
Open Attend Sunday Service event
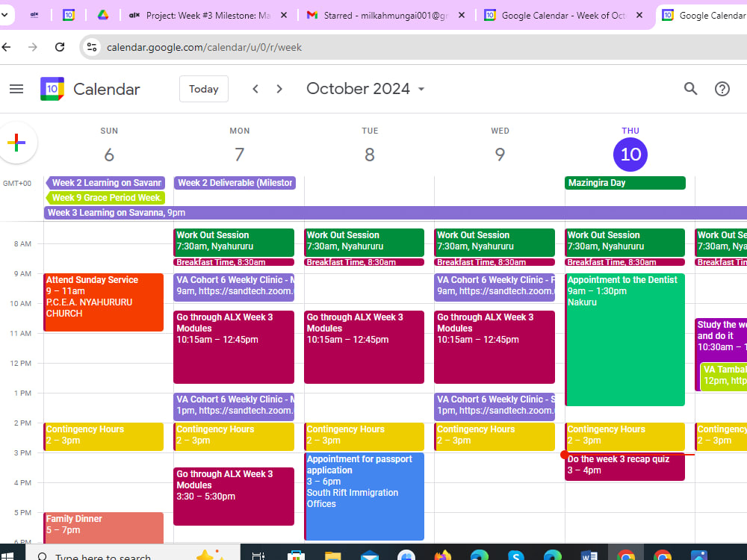pyautogui.click(x=103, y=302)
